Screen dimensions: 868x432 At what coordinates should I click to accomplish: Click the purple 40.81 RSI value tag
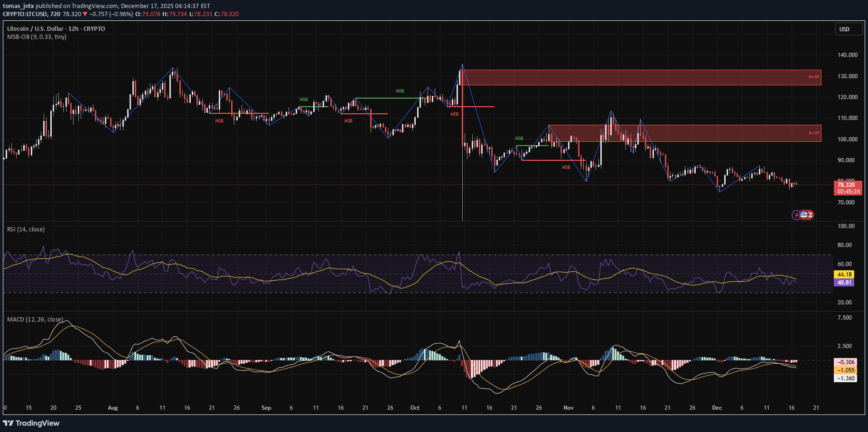point(845,283)
